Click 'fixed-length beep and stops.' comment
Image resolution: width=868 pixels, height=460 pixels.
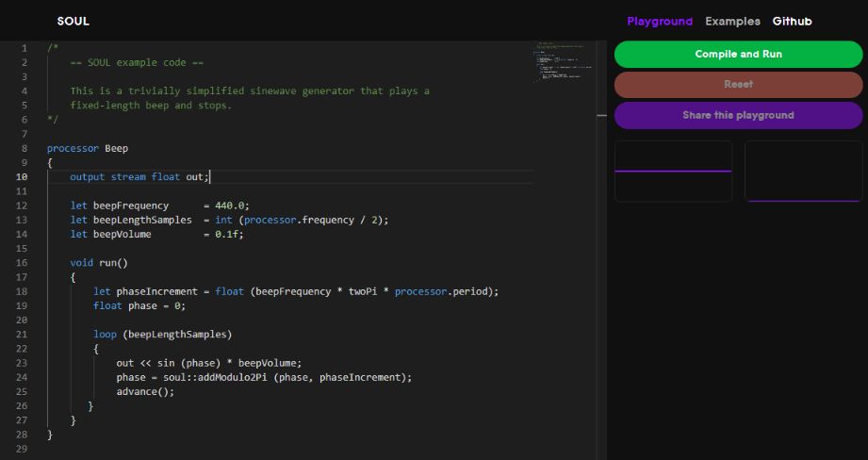[151, 106]
